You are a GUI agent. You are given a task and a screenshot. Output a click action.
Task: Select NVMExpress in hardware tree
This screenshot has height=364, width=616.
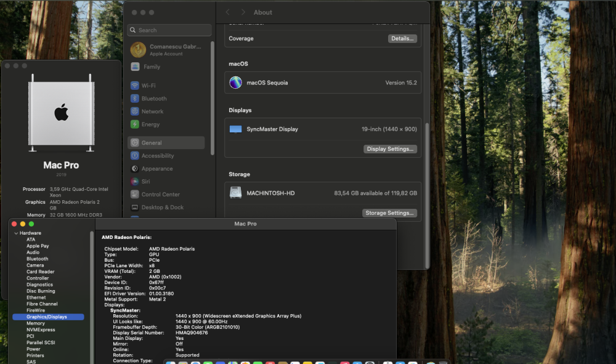tap(41, 330)
